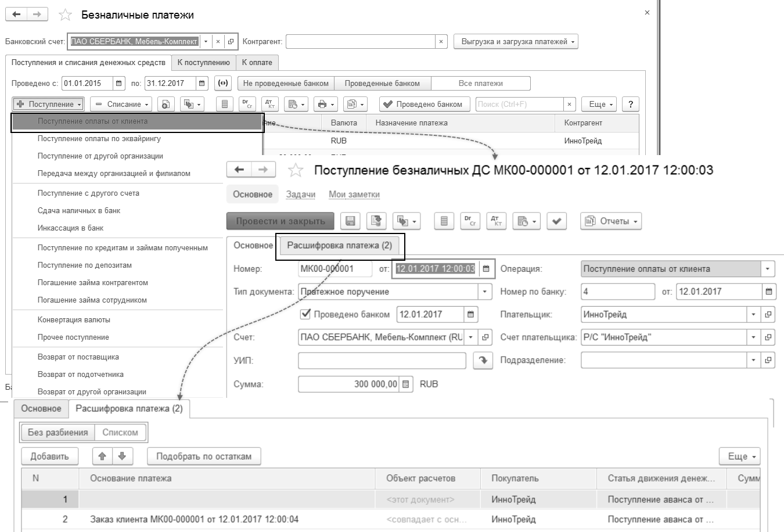The width and height of the screenshot is (784, 532).
Task: Open Dr/Cr postings in payments list toolbar
Action: (247, 105)
